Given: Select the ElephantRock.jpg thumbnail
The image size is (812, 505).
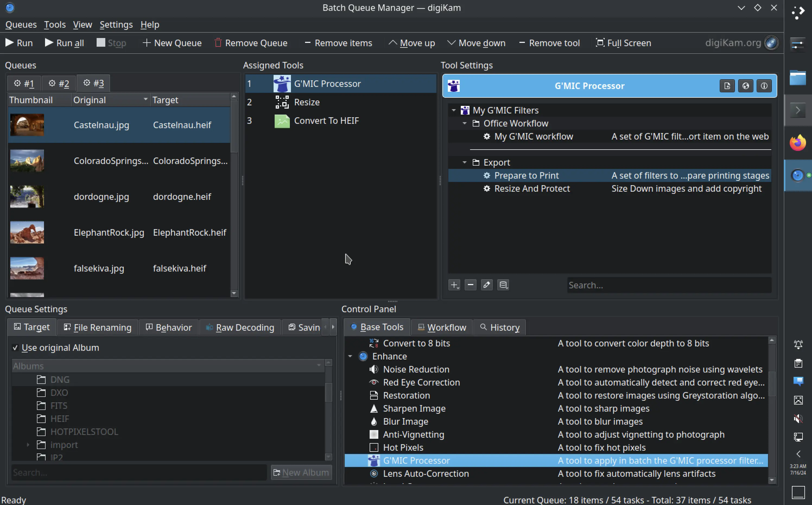Looking at the screenshot, I should point(27,232).
